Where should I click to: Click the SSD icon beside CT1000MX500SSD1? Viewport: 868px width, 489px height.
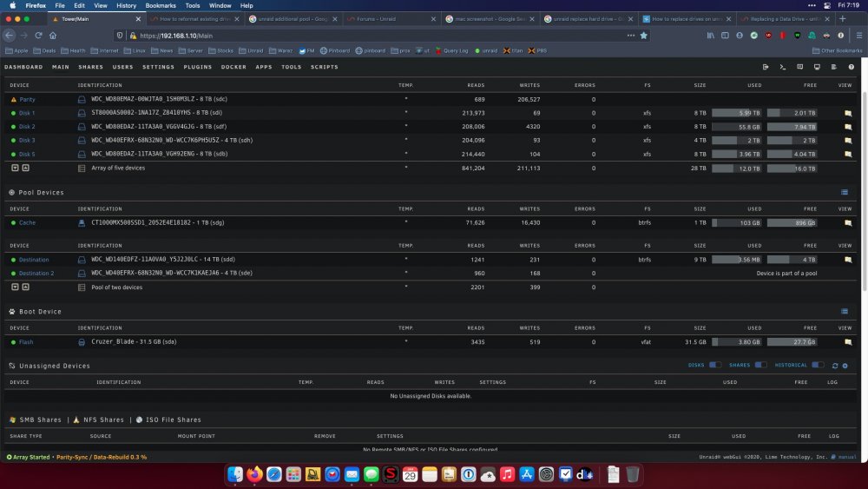pyautogui.click(x=82, y=223)
